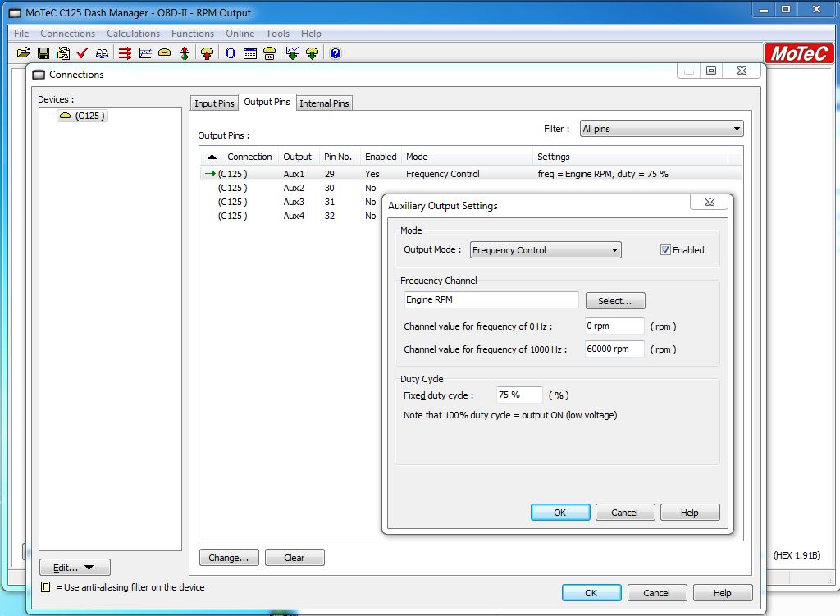840x616 pixels.
Task: Click the Change... button
Action: pos(229,557)
